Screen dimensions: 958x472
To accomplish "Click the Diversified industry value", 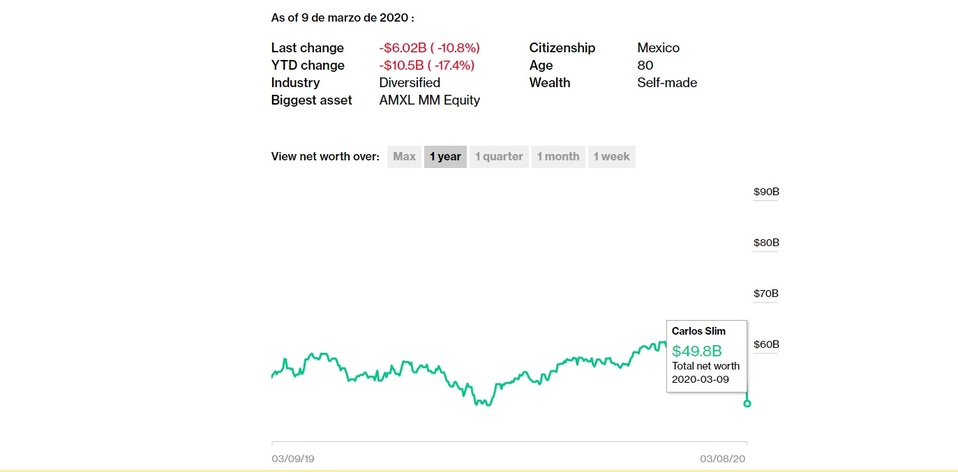I will tap(409, 83).
